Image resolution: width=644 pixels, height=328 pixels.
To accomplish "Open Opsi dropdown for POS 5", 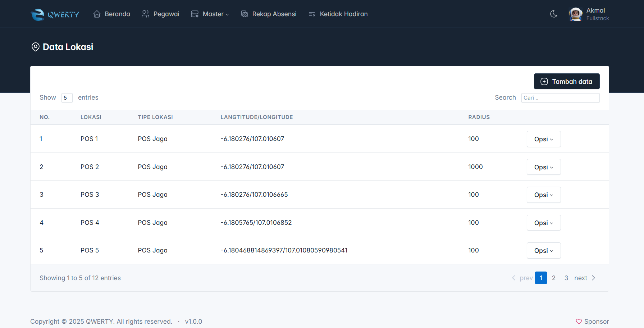I will pyautogui.click(x=544, y=251).
